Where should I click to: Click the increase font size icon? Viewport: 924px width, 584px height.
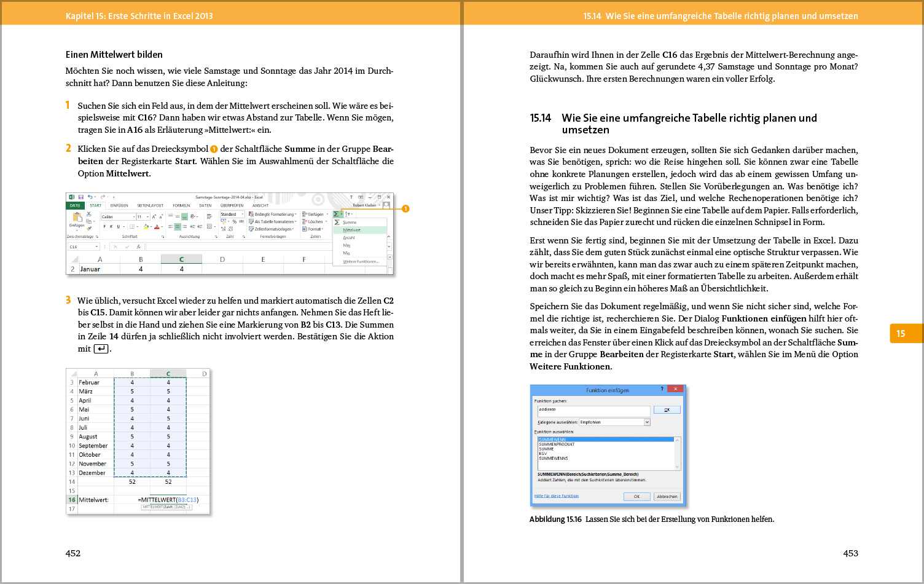pos(154,216)
